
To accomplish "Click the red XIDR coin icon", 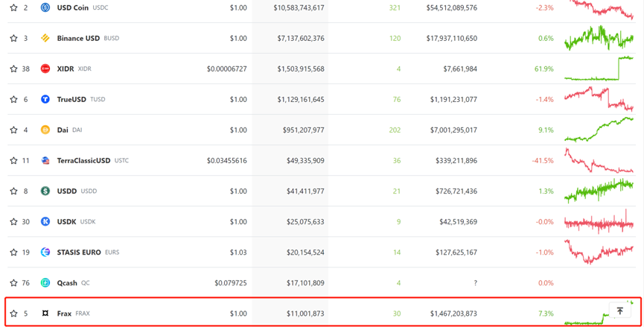I will click(45, 69).
